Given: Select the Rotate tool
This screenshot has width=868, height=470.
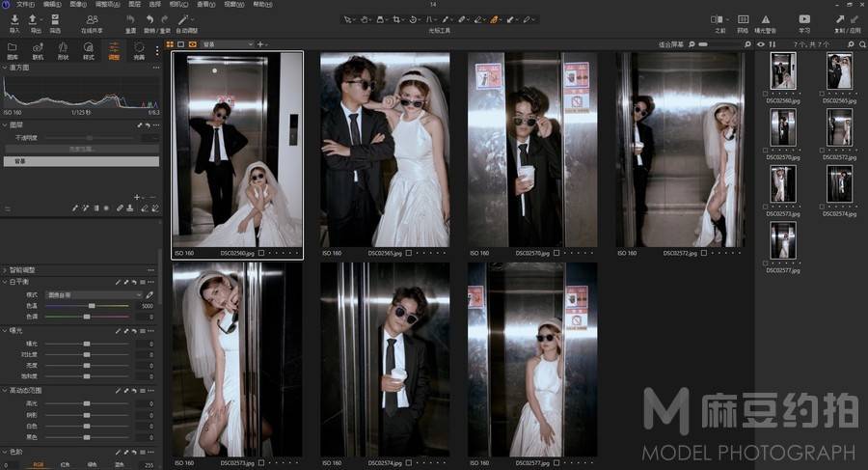Looking at the screenshot, I should pyautogui.click(x=413, y=19).
